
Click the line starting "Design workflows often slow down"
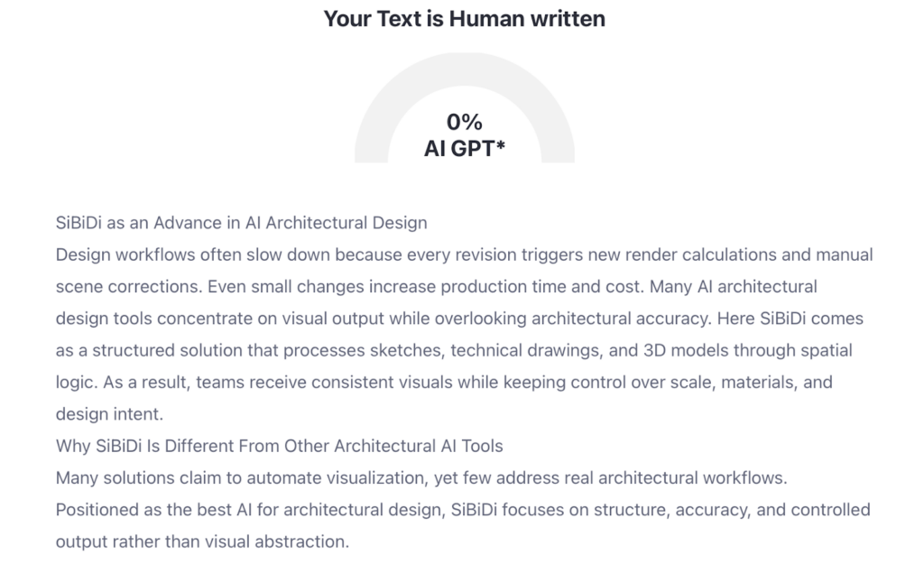464,254
